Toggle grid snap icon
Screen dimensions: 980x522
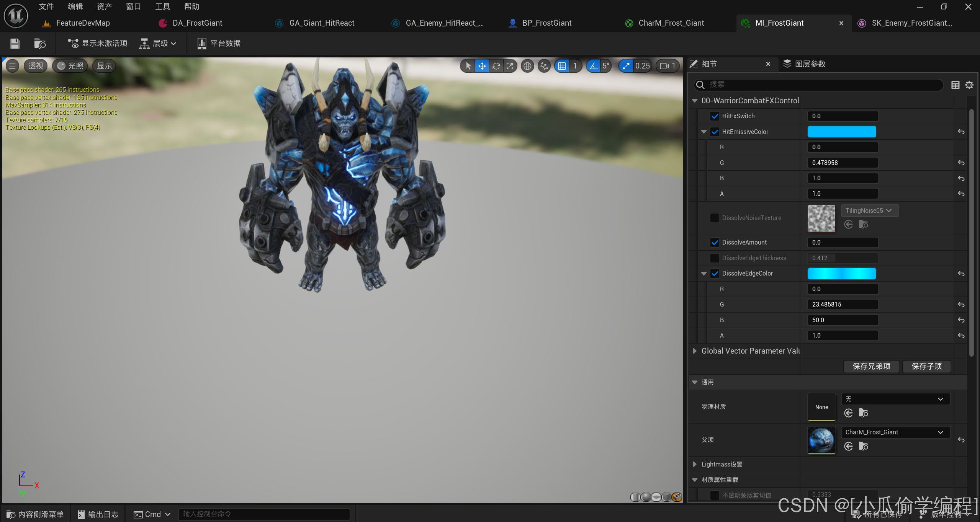[562, 66]
